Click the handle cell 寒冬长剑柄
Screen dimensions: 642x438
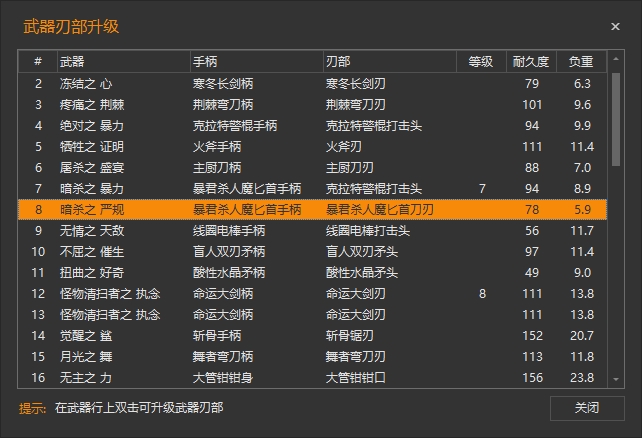click(223, 84)
